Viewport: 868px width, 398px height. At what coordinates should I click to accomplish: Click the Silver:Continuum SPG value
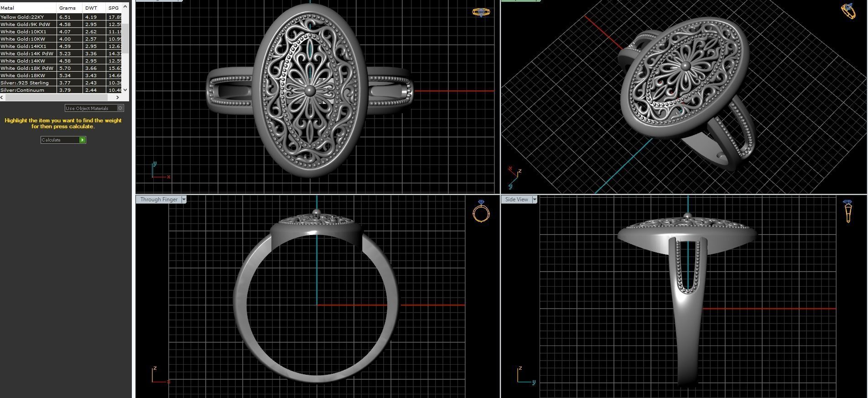(x=115, y=90)
